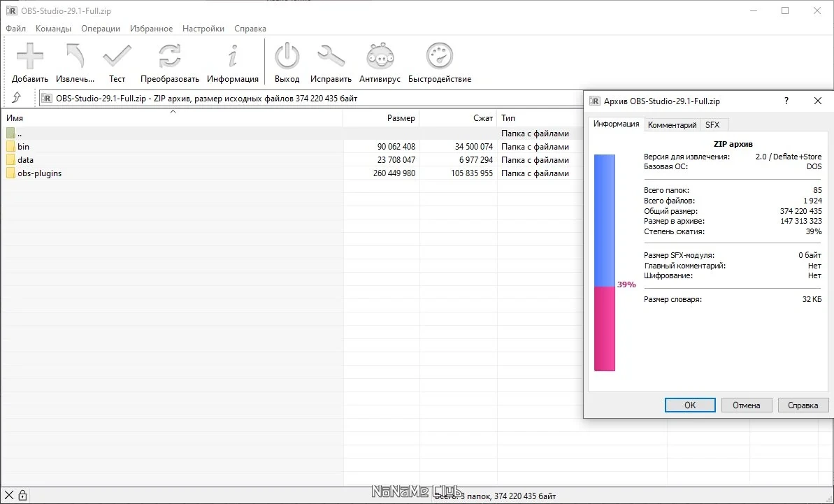Open the Команды menu

(x=53, y=29)
